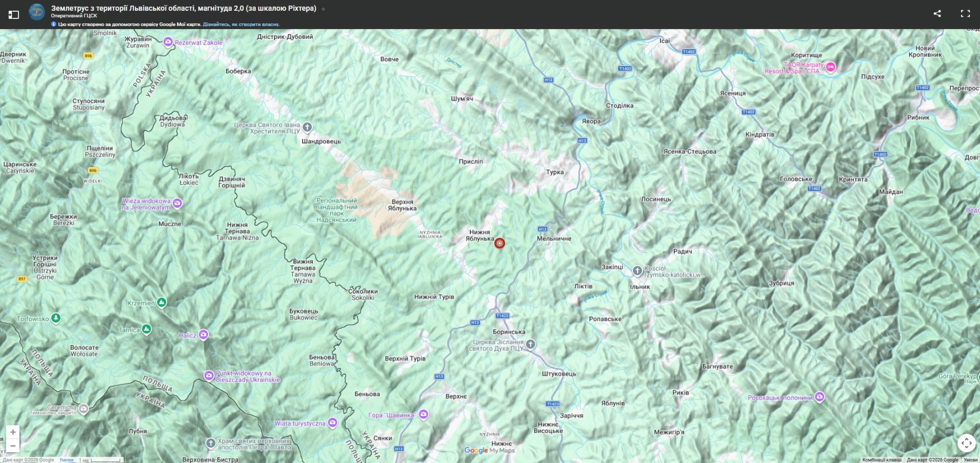980x463 pixels.
Task: Open the map author avatar thumbnail
Action: pyautogui.click(x=37, y=11)
